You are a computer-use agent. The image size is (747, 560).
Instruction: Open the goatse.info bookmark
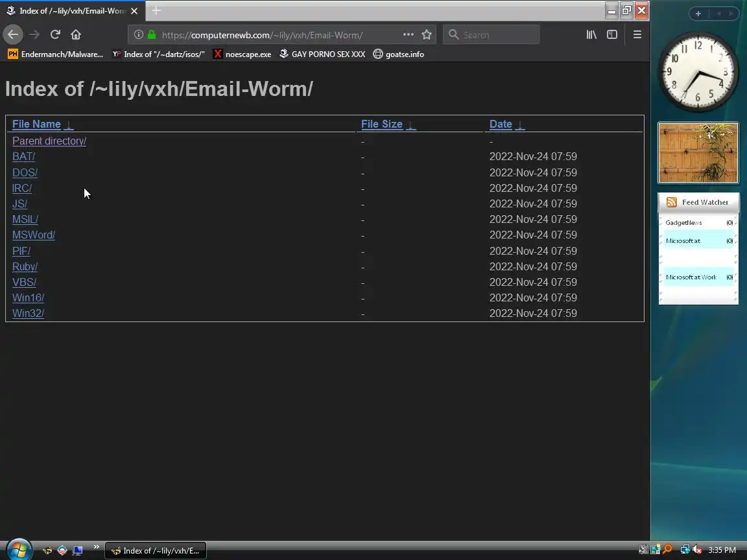pos(398,54)
